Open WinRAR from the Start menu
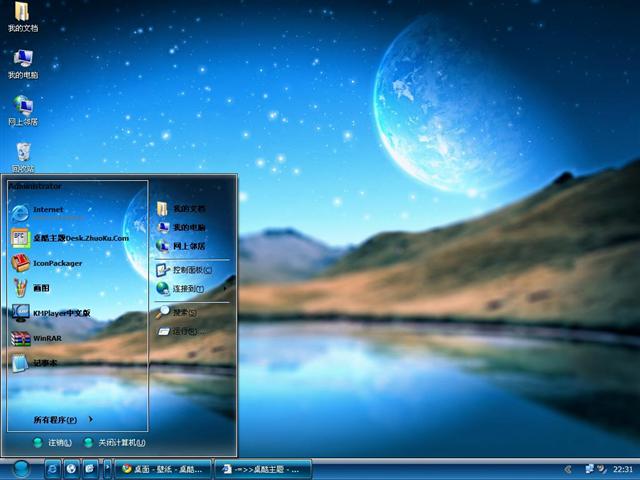 [x=37, y=338]
